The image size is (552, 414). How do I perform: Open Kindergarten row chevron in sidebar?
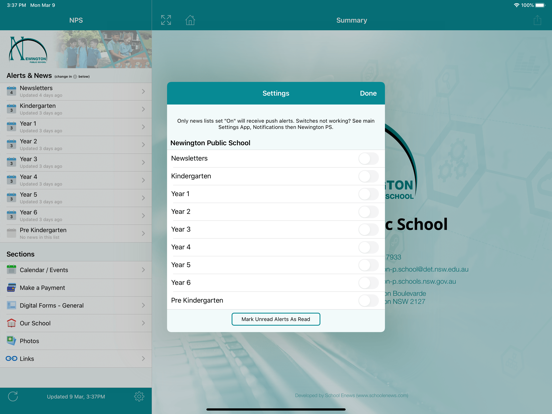143,109
